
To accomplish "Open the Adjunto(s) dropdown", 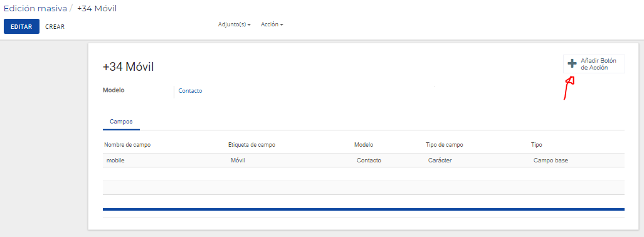I will pyautogui.click(x=234, y=24).
